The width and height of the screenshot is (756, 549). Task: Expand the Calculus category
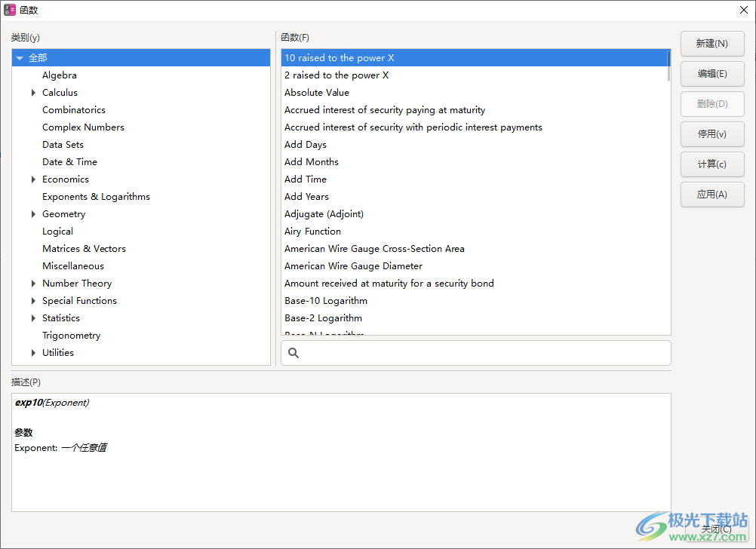click(33, 93)
